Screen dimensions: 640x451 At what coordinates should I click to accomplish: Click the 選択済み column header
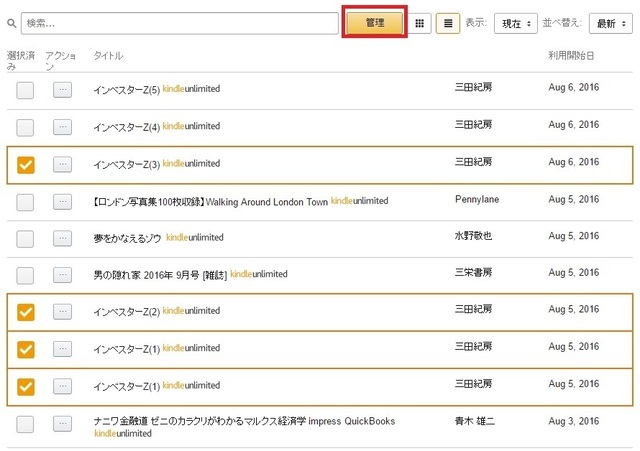[20, 60]
